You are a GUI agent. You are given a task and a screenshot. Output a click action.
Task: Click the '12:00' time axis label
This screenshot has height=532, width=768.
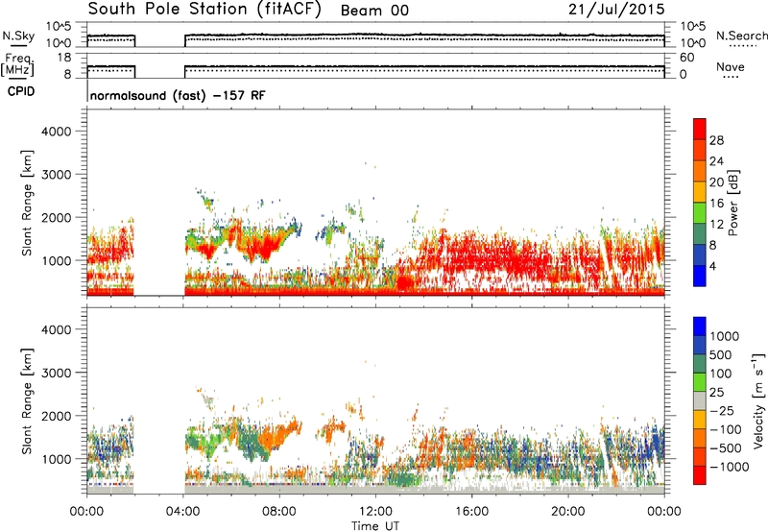click(375, 512)
